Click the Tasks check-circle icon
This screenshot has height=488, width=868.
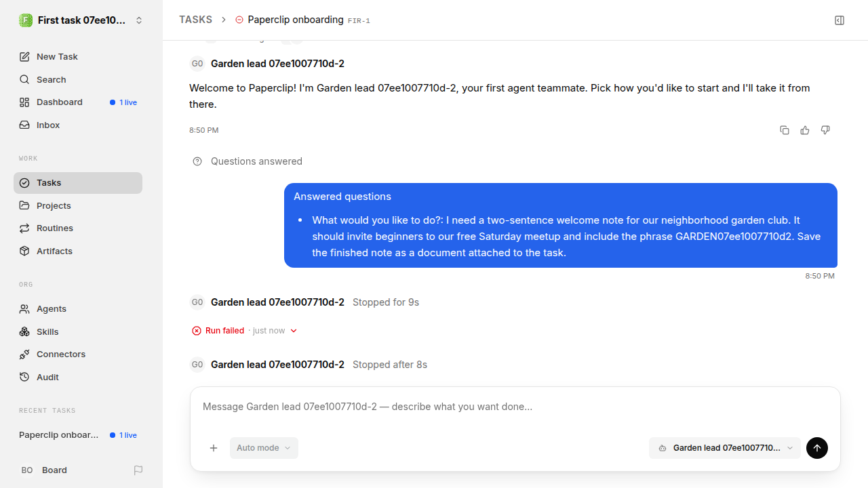pos(24,183)
